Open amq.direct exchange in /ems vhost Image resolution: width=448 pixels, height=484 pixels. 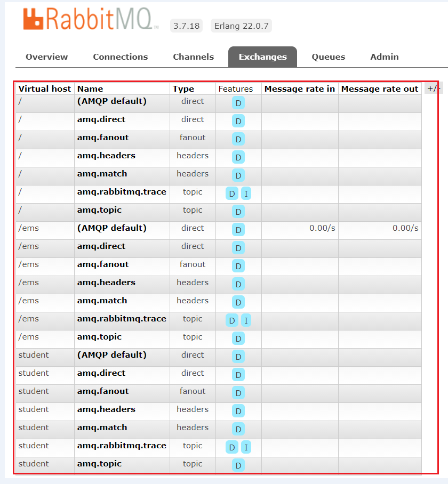(101, 246)
